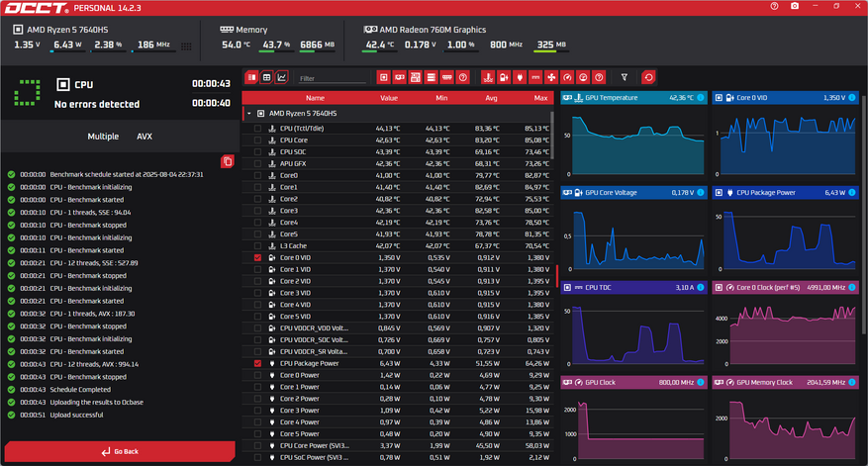Toggle the voltage sensor type filter
The image size is (868, 466).
click(x=504, y=77)
